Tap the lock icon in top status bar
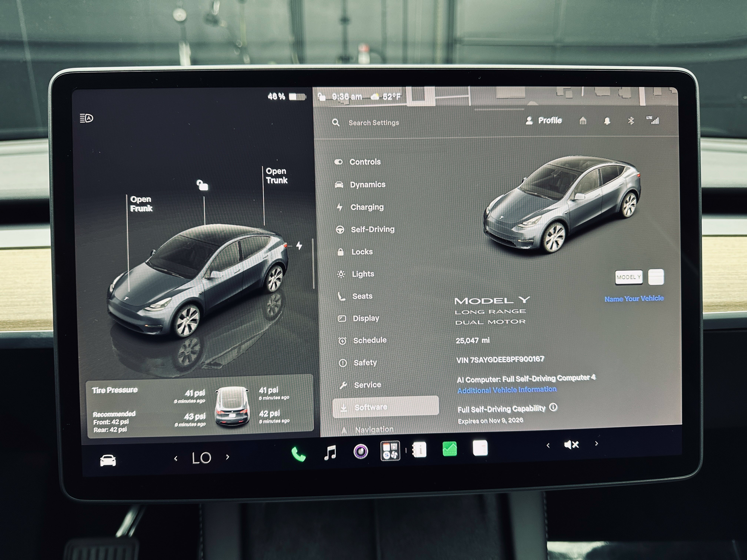The image size is (747, 560). tap(321, 97)
